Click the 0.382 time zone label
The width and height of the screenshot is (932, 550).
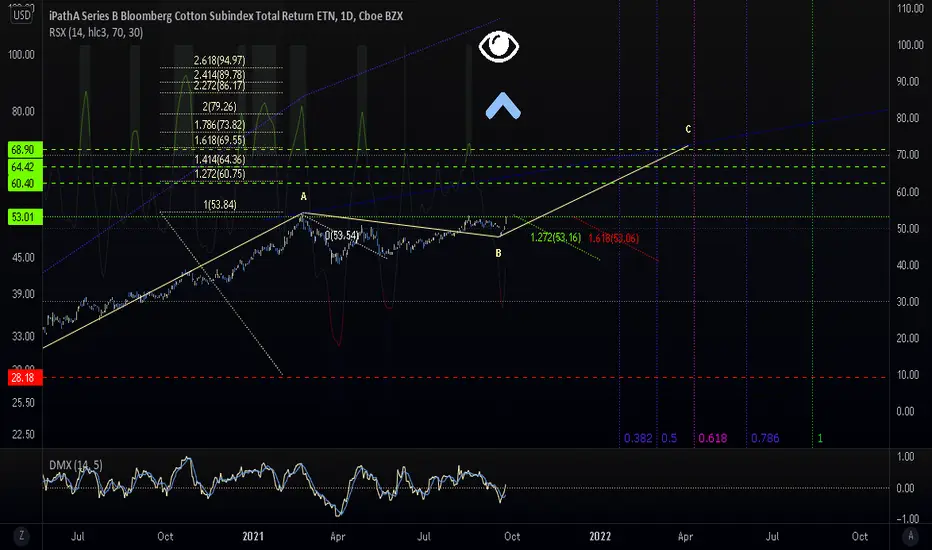coord(638,438)
